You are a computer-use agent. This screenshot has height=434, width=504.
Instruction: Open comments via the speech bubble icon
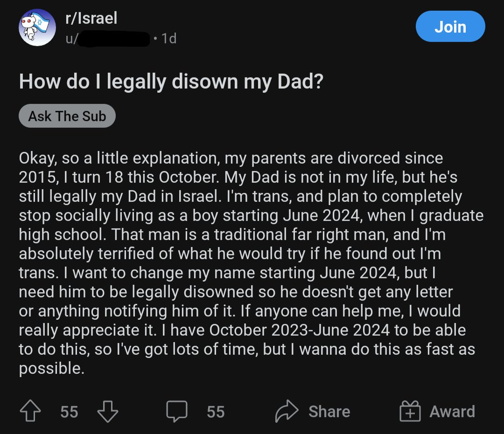[177, 411]
